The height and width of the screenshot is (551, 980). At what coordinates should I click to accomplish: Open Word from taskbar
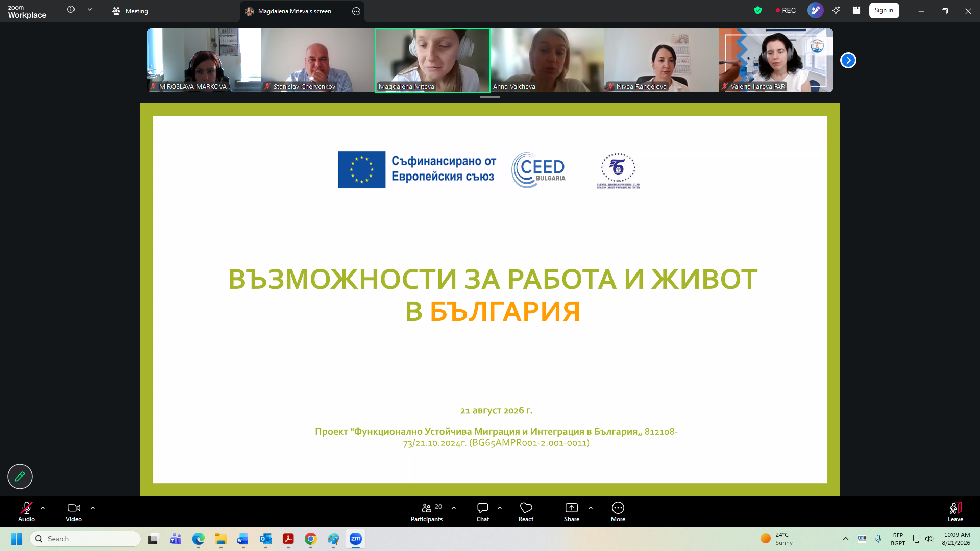[x=243, y=539]
